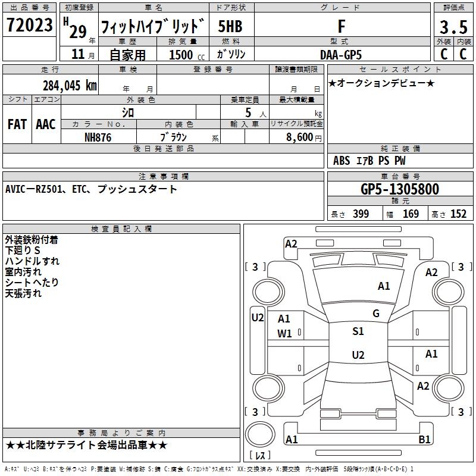The height and width of the screenshot is (476, 476).
Task: Click the 車台番号 header label
Action: 400,176
